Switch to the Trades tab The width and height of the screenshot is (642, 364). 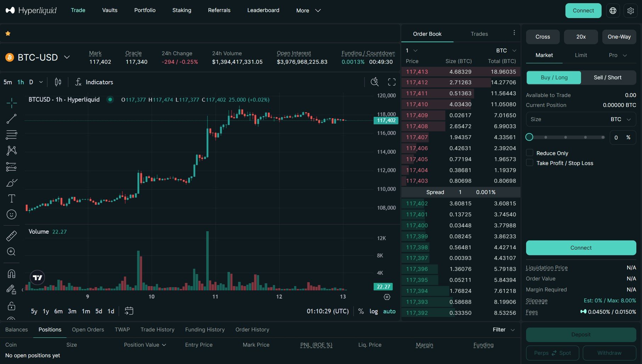[x=479, y=34]
